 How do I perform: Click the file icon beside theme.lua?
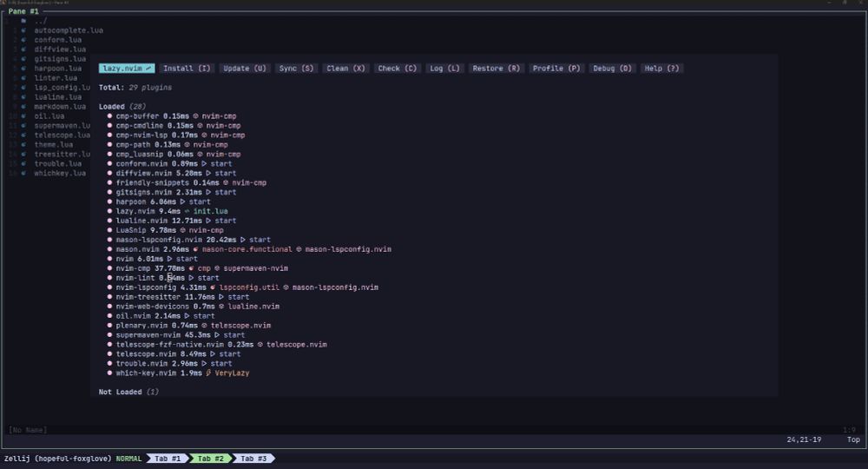pos(23,144)
